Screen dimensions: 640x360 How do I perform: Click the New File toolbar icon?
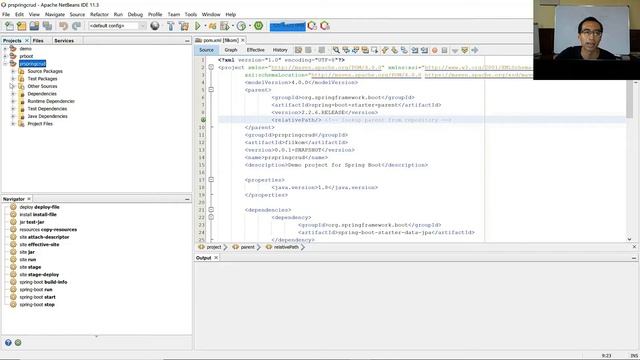tap(9, 26)
